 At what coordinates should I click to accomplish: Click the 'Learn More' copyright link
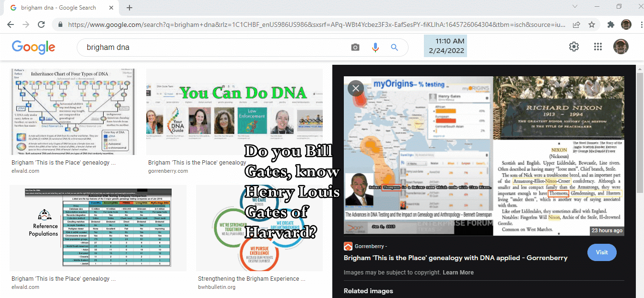(x=458, y=272)
